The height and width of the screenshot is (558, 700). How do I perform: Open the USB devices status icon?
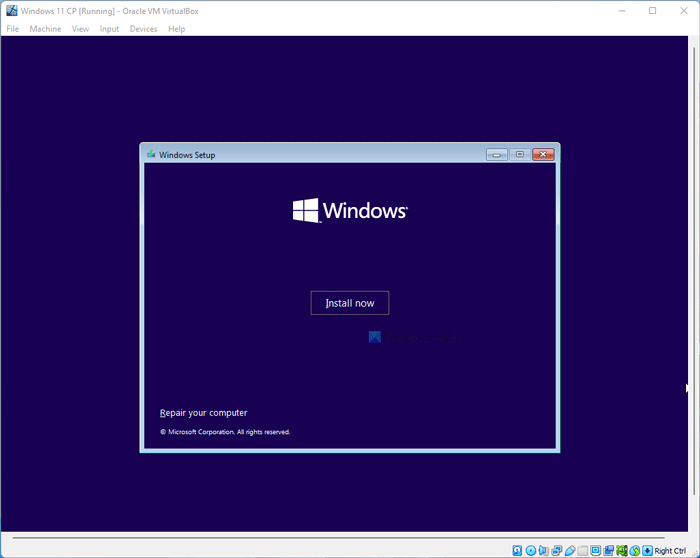click(570, 550)
